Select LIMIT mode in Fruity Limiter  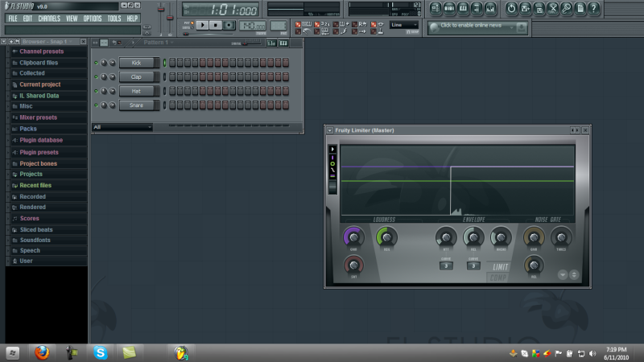pyautogui.click(x=501, y=267)
